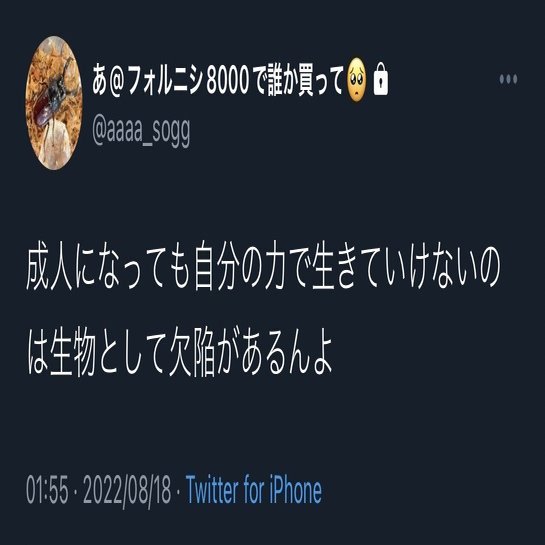Viewport: 545px width, 545px height.
Task: Click the padlock protected-account icon
Action: 381,79
